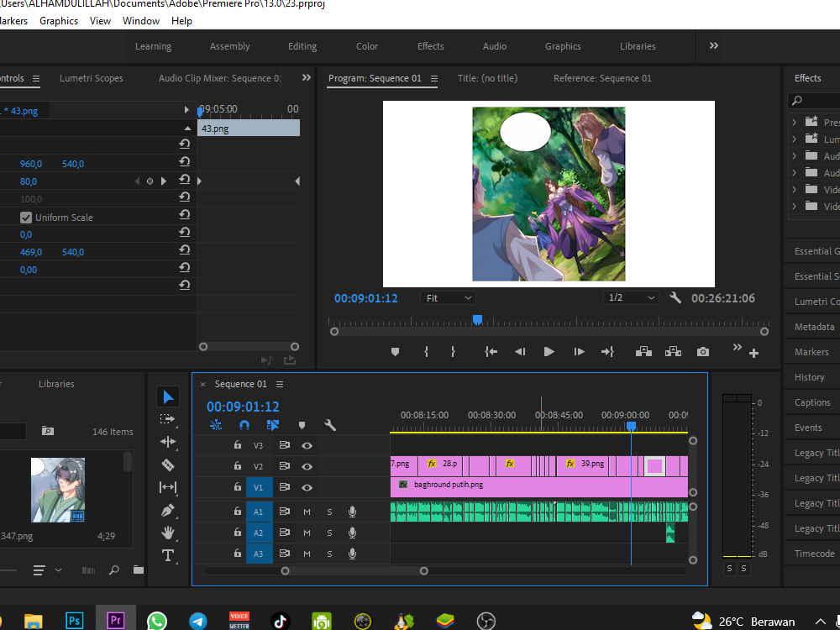This screenshot has height=630, width=840.
Task: Expand Audio Effects folder
Action: point(795,156)
